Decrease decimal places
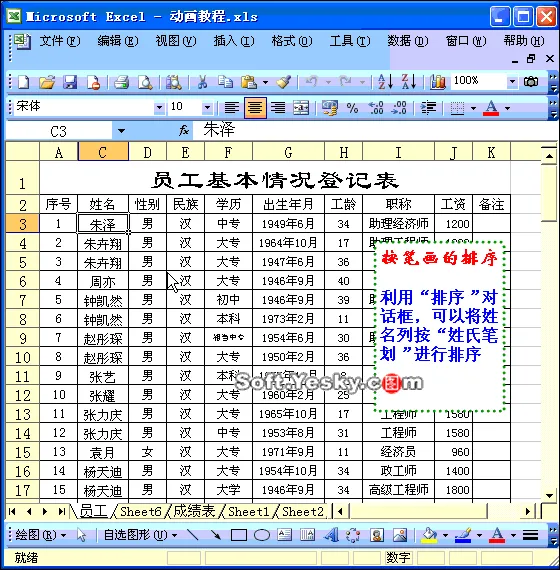Image resolution: width=560 pixels, height=570 pixels. click(399, 108)
